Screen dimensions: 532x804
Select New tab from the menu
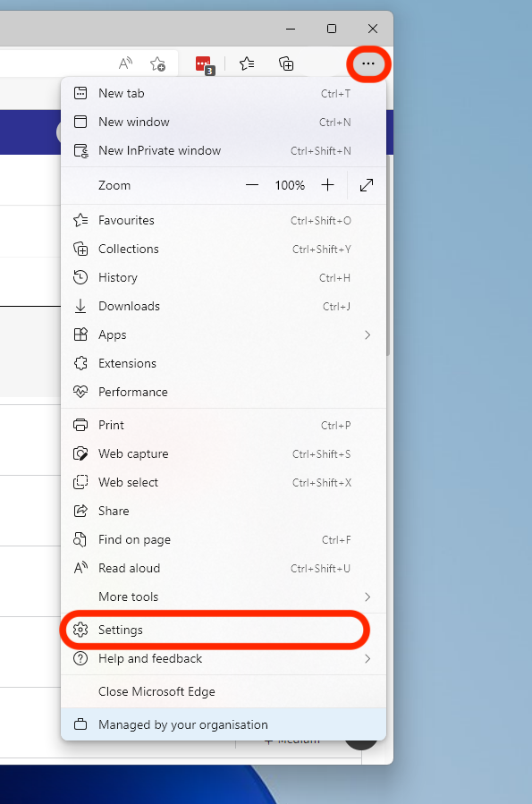click(224, 93)
